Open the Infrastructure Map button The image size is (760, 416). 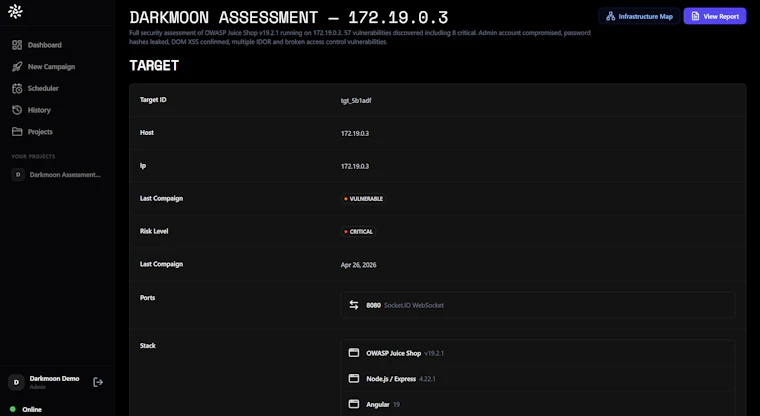[639, 16]
